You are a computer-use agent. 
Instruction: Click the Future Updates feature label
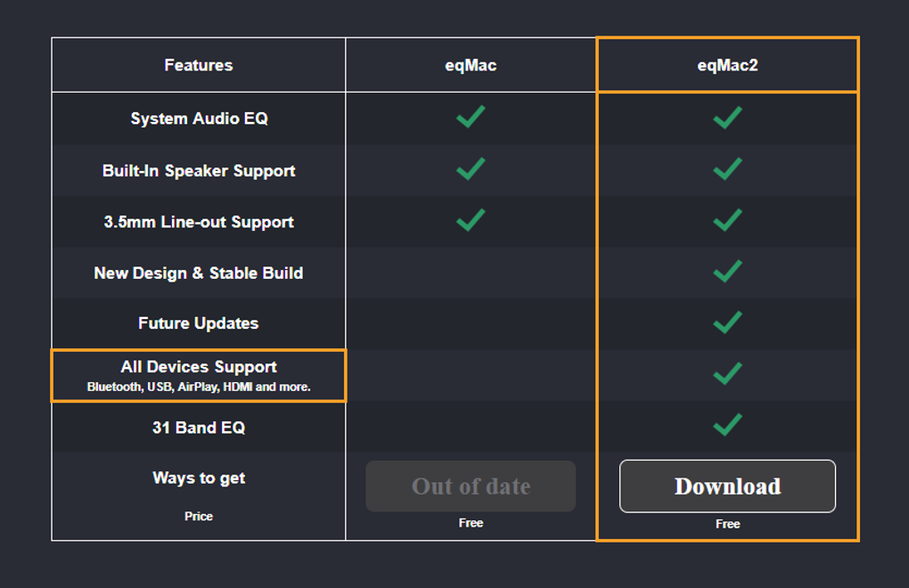199,323
